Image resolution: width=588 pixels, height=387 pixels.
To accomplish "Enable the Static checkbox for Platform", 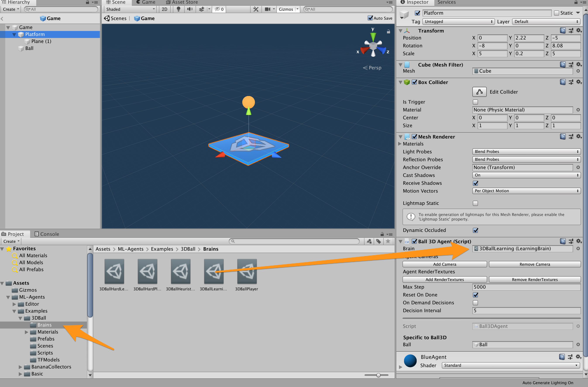I will 557,13.
